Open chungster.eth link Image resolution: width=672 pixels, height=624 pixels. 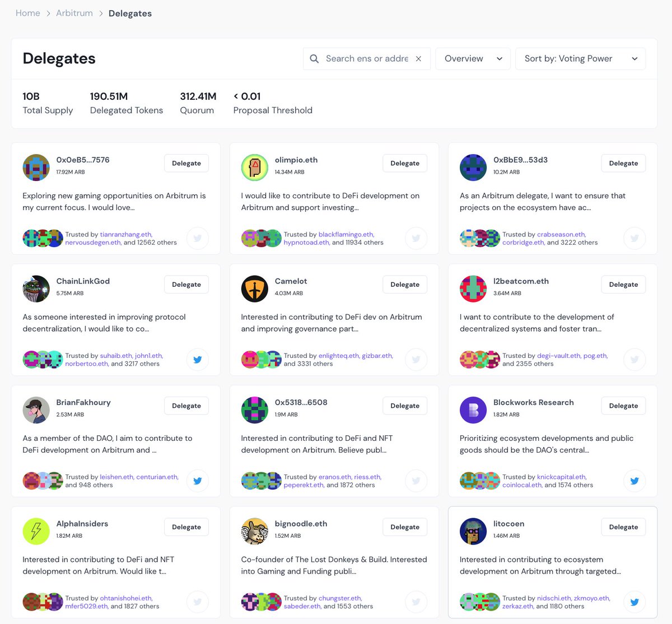coord(340,598)
